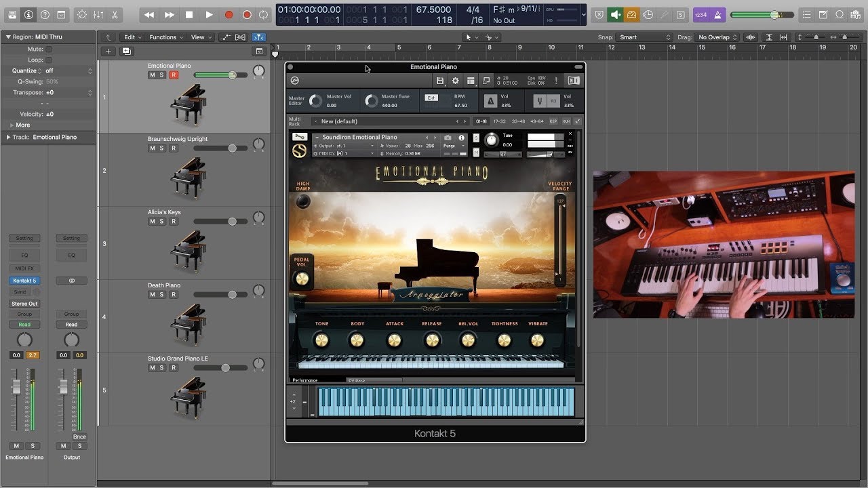Viewport: 868px width, 488px height.
Task: Click the Kontakt 5 instrument slot button
Action: pyautogui.click(x=24, y=281)
